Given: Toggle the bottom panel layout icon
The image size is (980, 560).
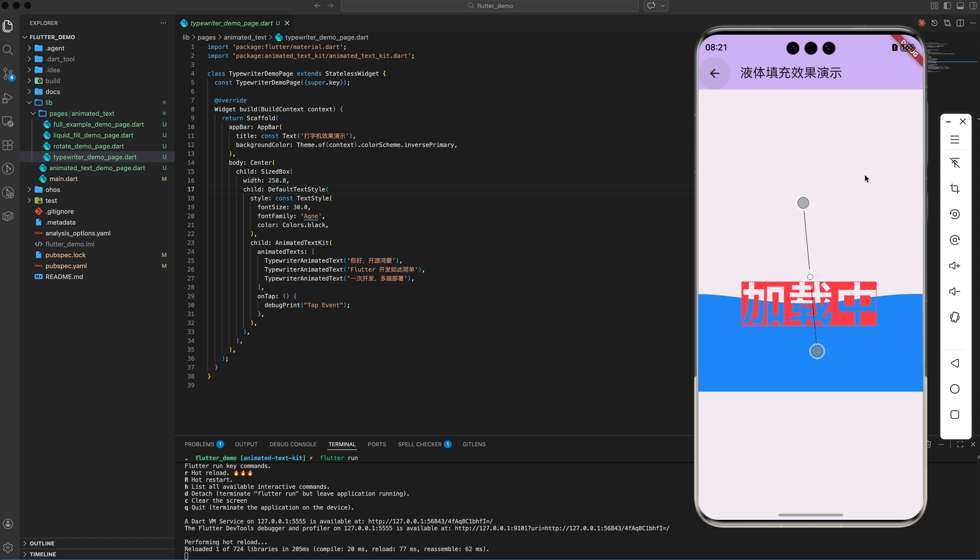Looking at the screenshot, I should click(x=960, y=6).
